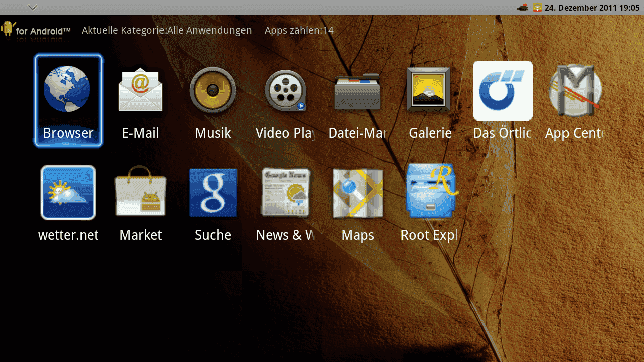Click the 'Apps zählen:14' counter text
The height and width of the screenshot is (362, 644).
tap(299, 30)
